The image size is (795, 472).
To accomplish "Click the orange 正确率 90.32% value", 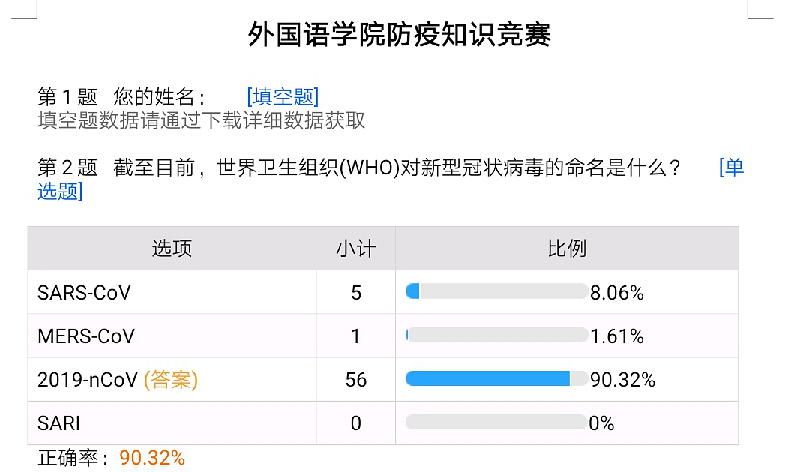I will tap(152, 458).
